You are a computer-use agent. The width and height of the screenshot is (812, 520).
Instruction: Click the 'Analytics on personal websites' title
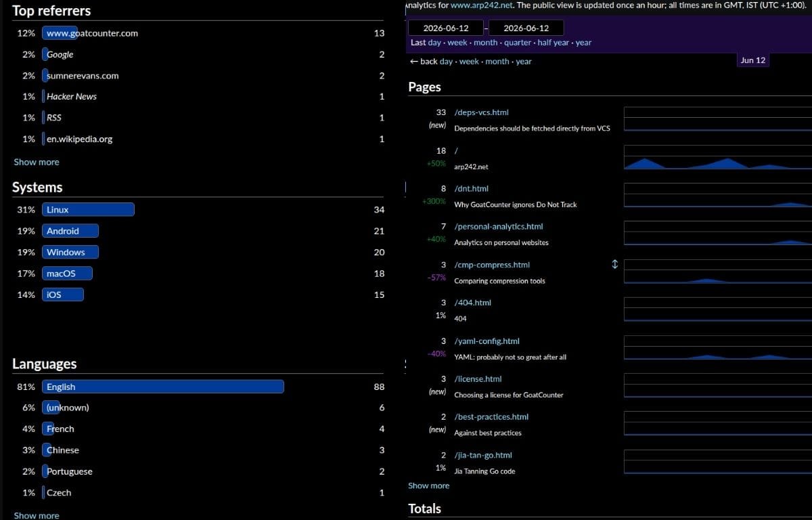[x=501, y=242]
